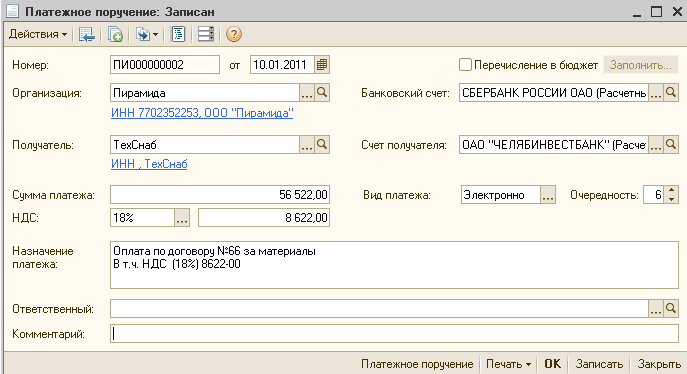This screenshot has width=687, height=374.
Task: Click the Комментарий input field
Action: click(394, 334)
